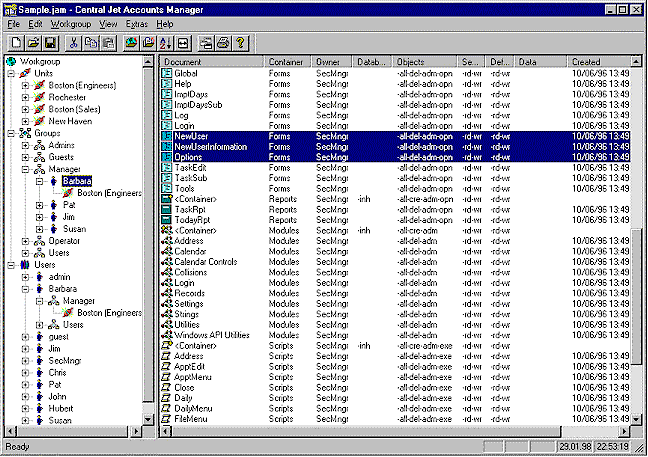Sort by the Container column header

tap(287, 62)
